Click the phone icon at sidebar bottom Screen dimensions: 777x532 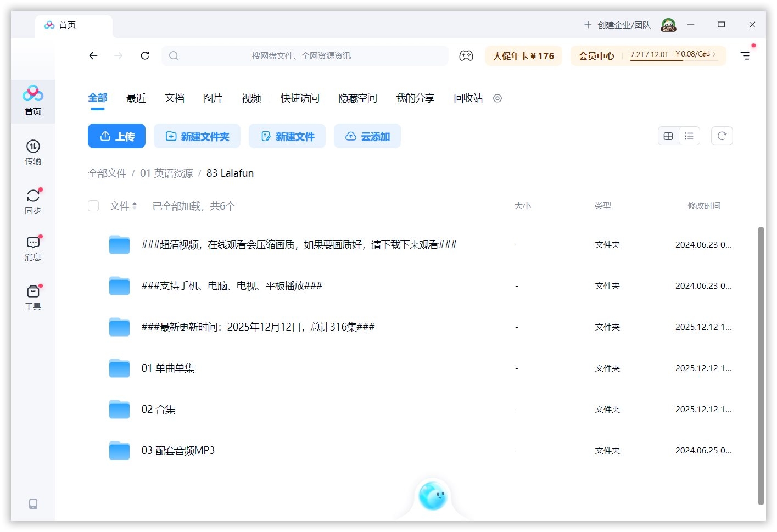[33, 503]
